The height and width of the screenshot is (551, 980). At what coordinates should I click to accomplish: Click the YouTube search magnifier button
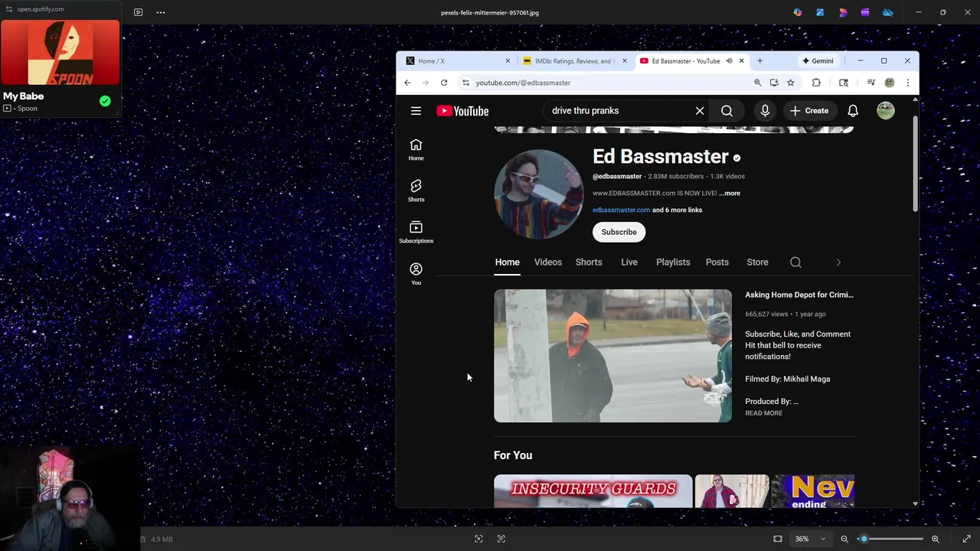coord(727,111)
